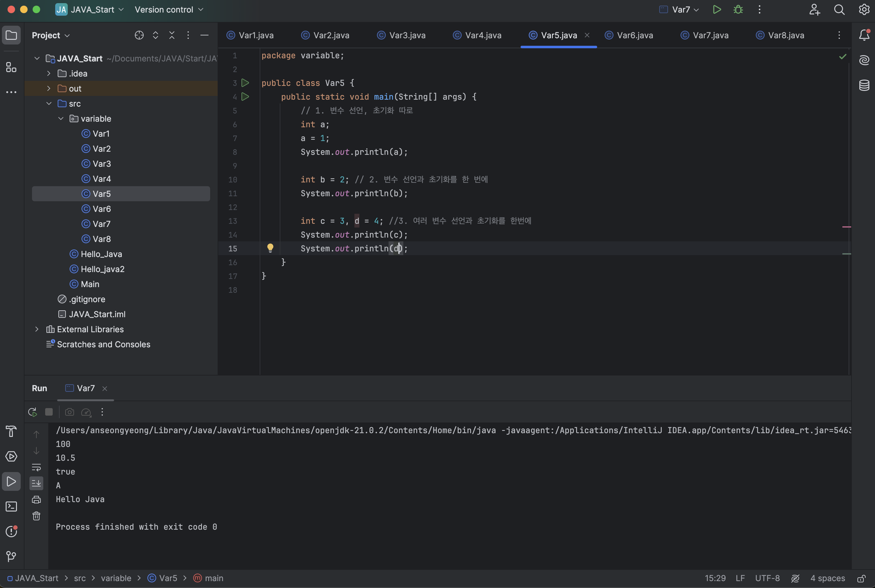Toggle scroll to end in Run console
This screenshot has height=588, width=875.
coord(36,483)
